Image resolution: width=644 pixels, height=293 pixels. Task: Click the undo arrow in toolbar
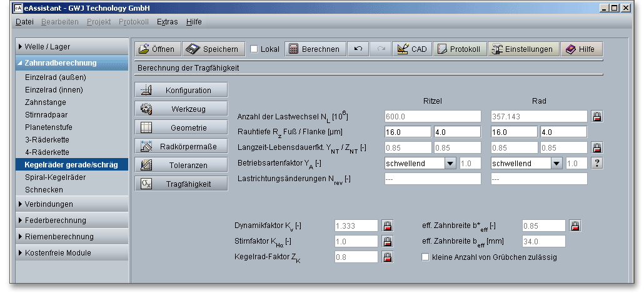(358, 49)
